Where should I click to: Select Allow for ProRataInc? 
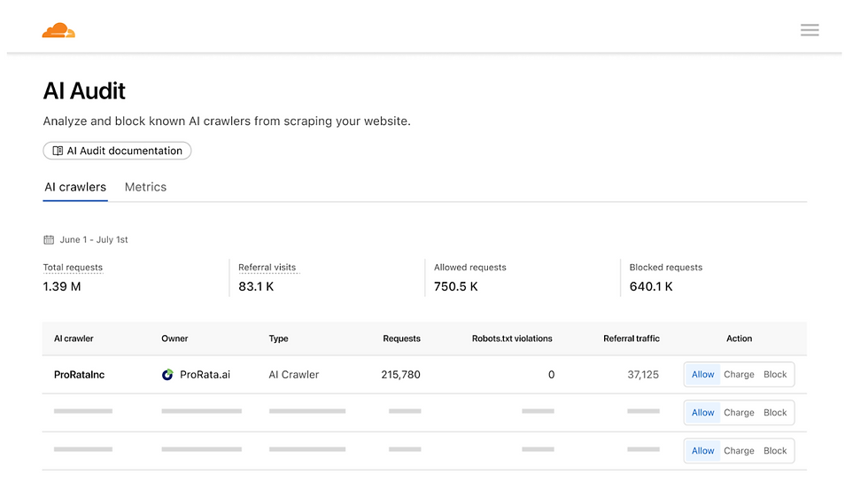[703, 374]
